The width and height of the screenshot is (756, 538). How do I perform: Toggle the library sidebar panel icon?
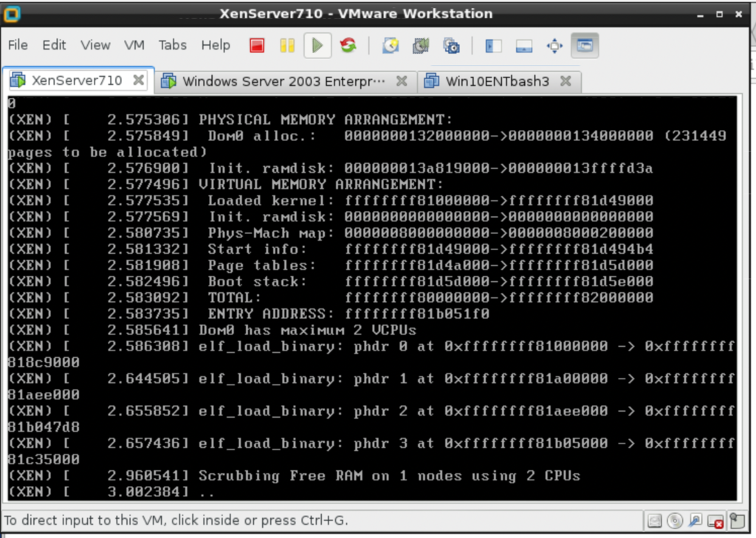coord(493,46)
